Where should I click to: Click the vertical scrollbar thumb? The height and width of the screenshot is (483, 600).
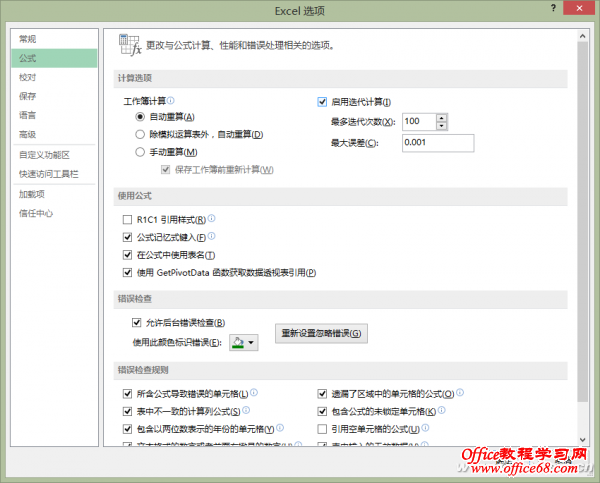[x=582, y=222]
